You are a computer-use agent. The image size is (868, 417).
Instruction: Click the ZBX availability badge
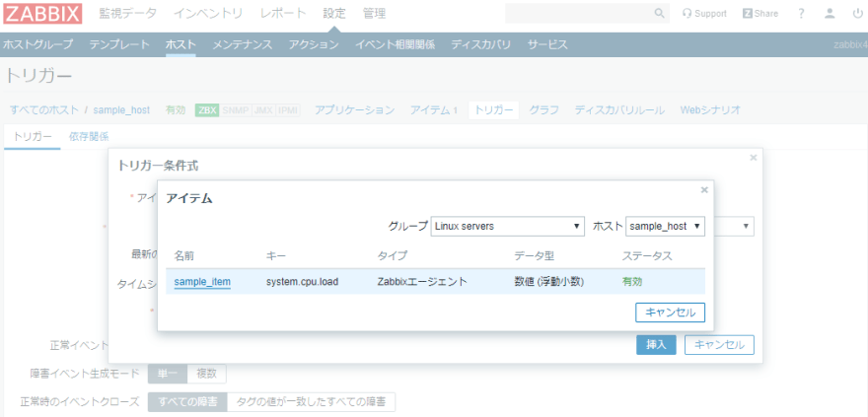coord(207,110)
